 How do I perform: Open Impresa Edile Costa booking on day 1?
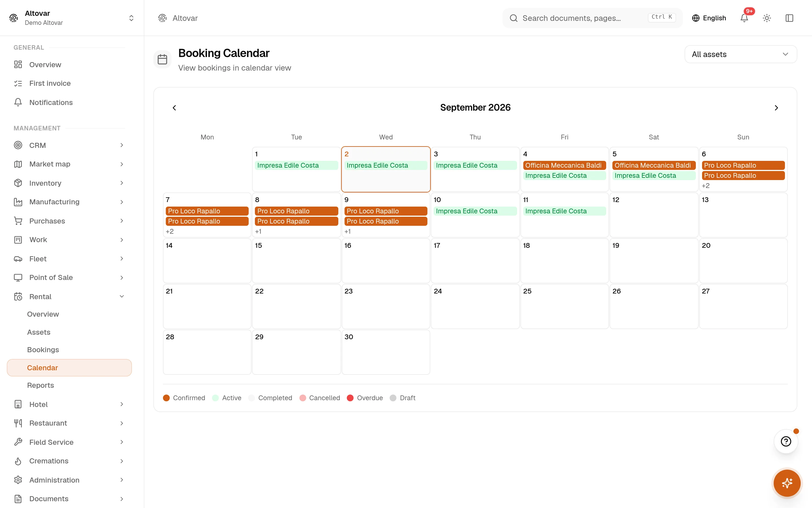click(x=296, y=165)
